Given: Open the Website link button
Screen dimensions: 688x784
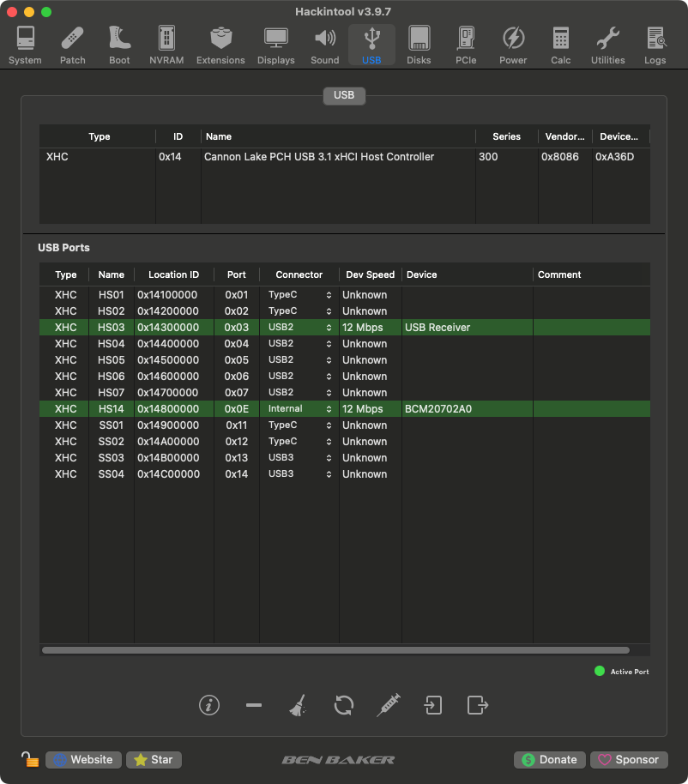Looking at the screenshot, I should click(x=83, y=759).
